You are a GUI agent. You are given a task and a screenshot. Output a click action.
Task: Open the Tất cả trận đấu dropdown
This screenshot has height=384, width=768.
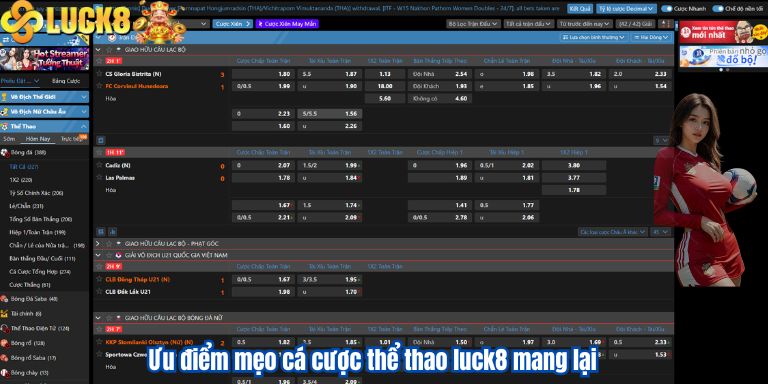coord(529,24)
